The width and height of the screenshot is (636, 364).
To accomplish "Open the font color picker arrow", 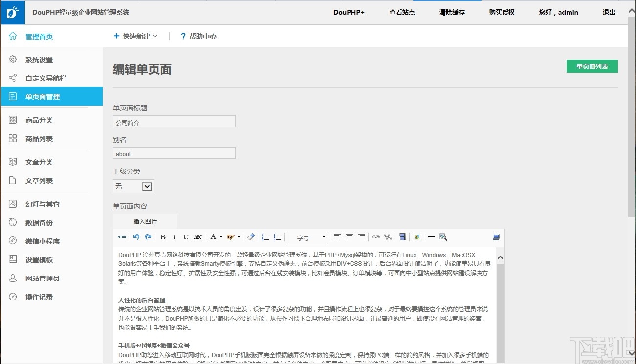I will pyautogui.click(x=221, y=237).
